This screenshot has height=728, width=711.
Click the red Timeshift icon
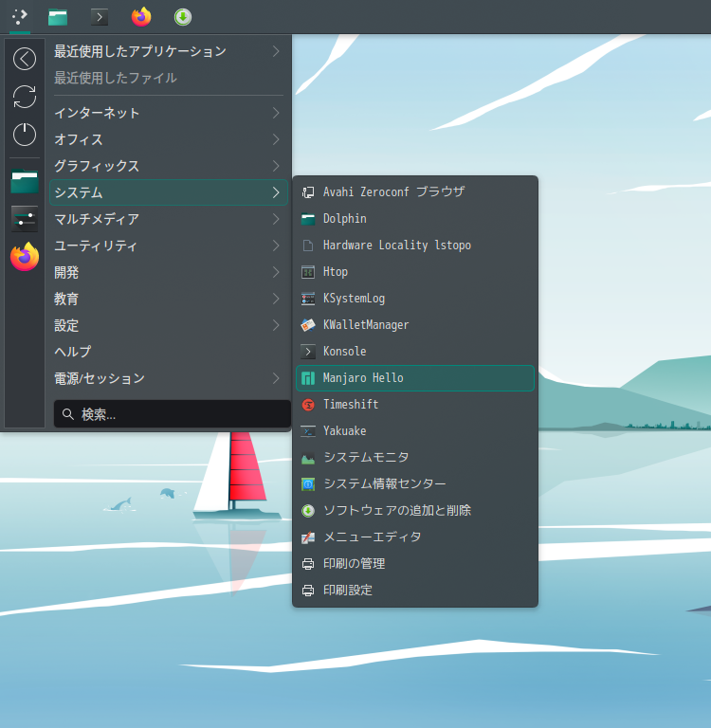(308, 405)
